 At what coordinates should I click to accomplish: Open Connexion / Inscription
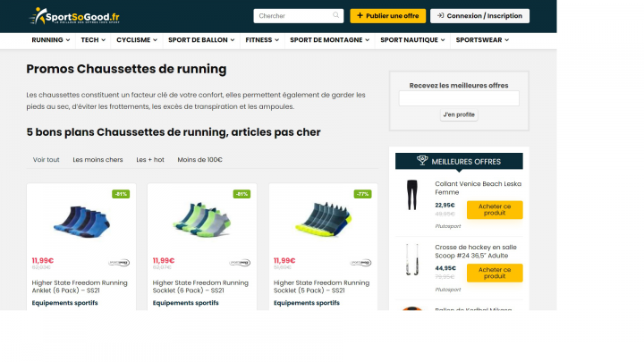tap(479, 16)
